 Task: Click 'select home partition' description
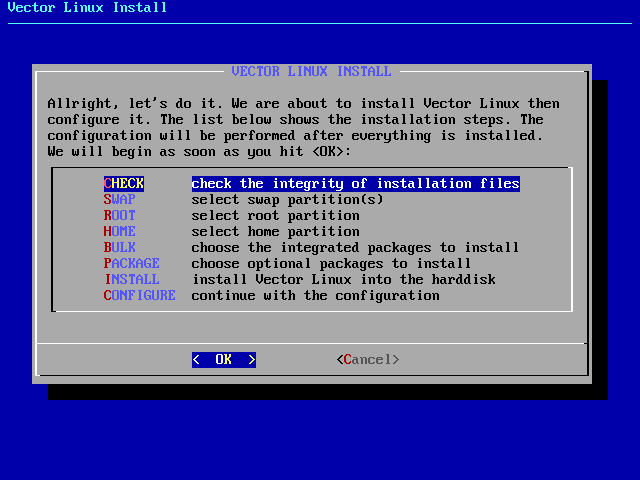coord(275,232)
